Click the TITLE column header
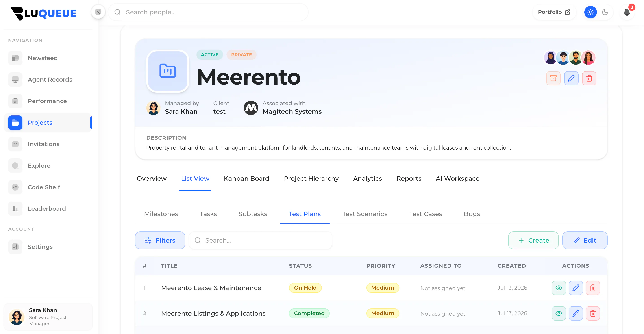The width and height of the screenshot is (644, 334). click(169, 266)
